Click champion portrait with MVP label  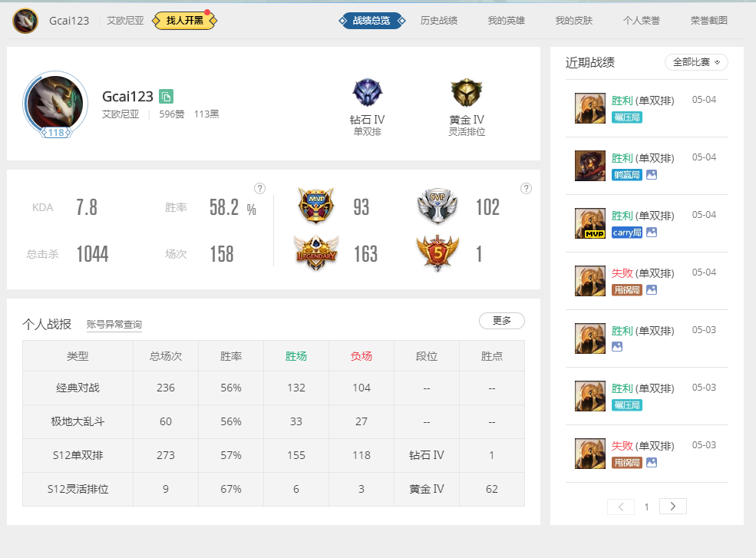pos(589,223)
